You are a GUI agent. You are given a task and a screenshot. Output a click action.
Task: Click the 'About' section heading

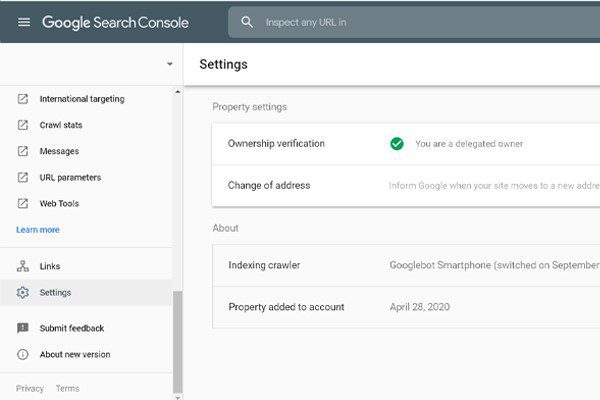click(225, 228)
